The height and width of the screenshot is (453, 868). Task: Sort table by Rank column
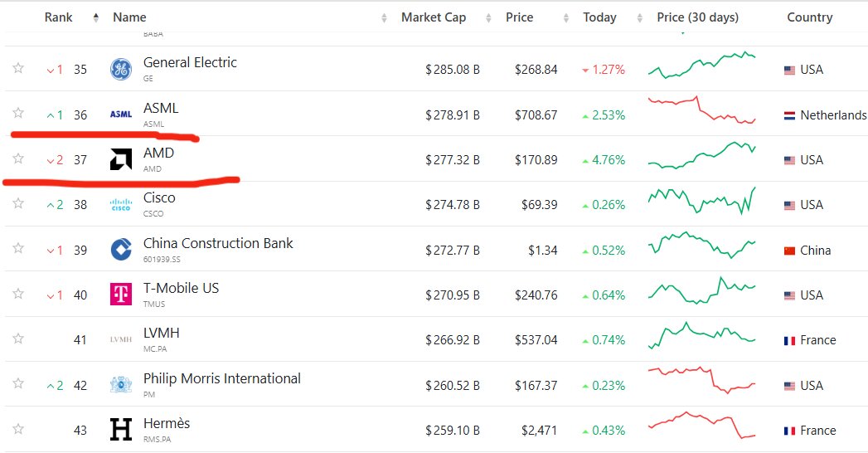click(60, 17)
